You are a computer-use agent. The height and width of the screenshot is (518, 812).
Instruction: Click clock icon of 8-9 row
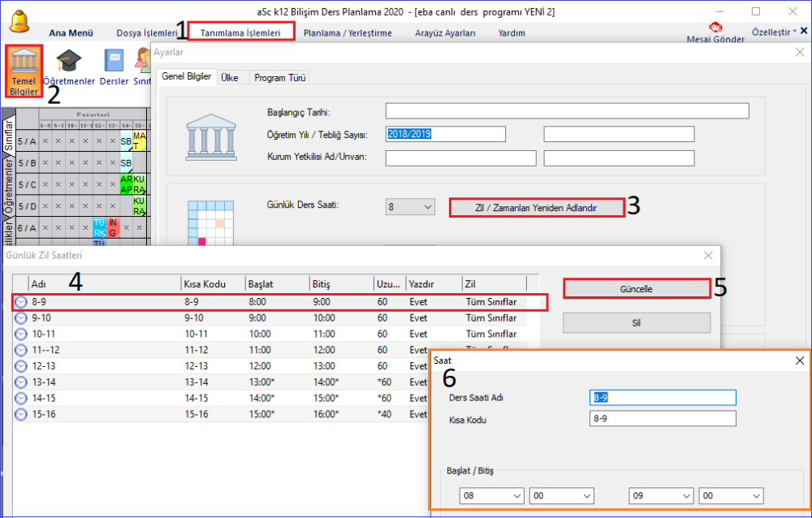21,302
